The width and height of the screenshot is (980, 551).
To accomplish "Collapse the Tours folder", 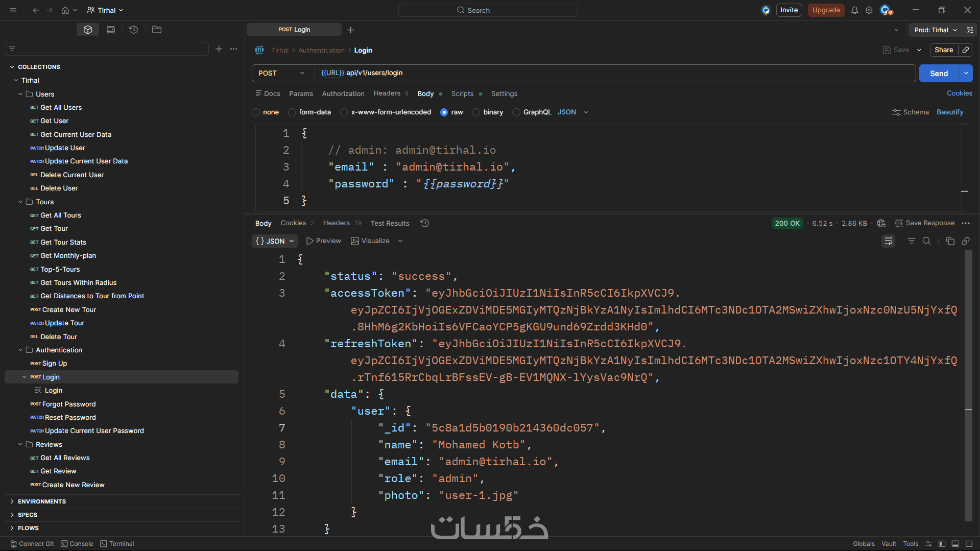I will pyautogui.click(x=20, y=202).
